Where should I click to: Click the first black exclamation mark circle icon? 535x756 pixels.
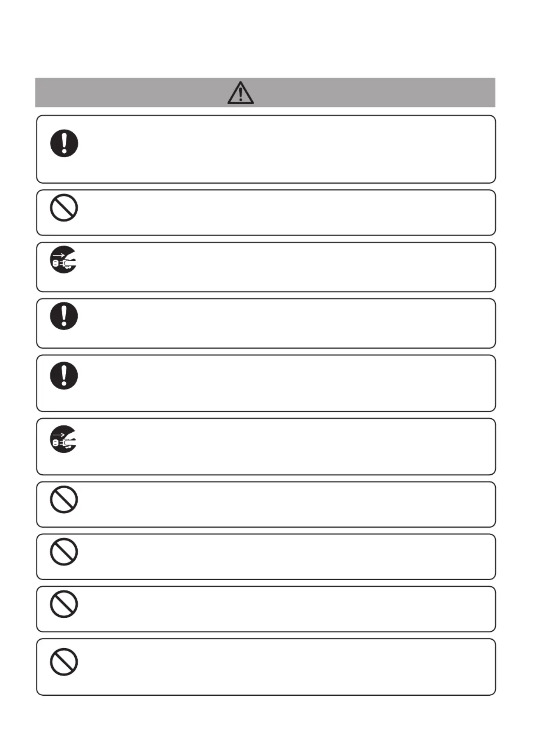tap(64, 143)
